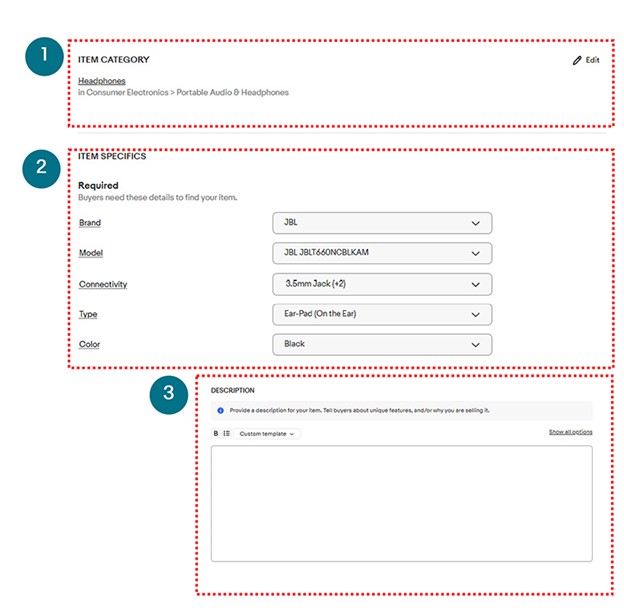This screenshot has height=611, width=624.
Task: Click the 'Provide a description for your item' hint
Action: tap(359, 410)
